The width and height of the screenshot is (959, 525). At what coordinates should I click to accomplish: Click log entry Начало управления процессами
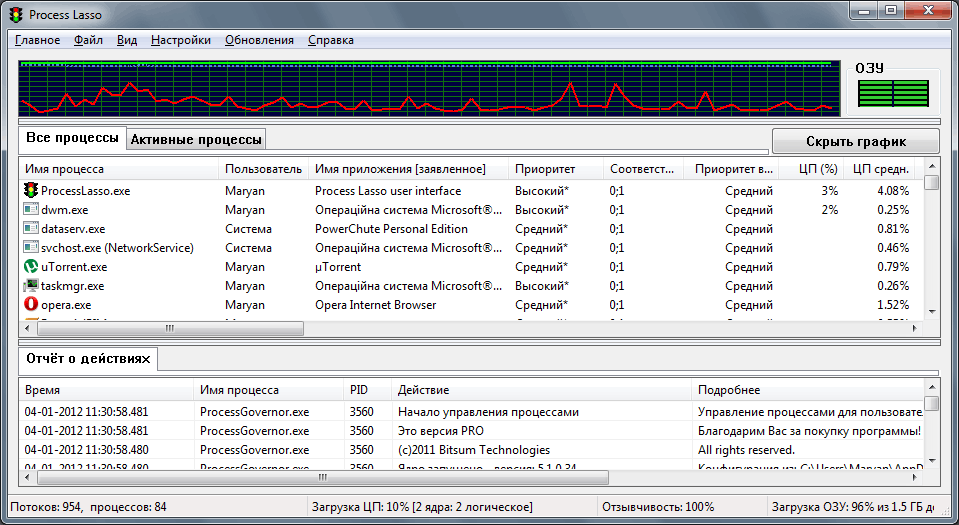tap(488, 412)
